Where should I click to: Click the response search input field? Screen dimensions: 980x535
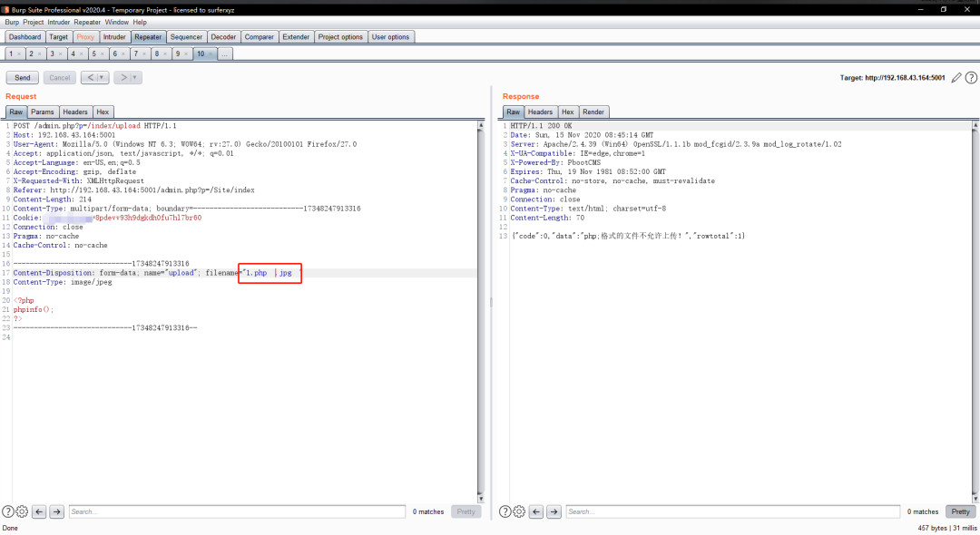[x=733, y=511]
